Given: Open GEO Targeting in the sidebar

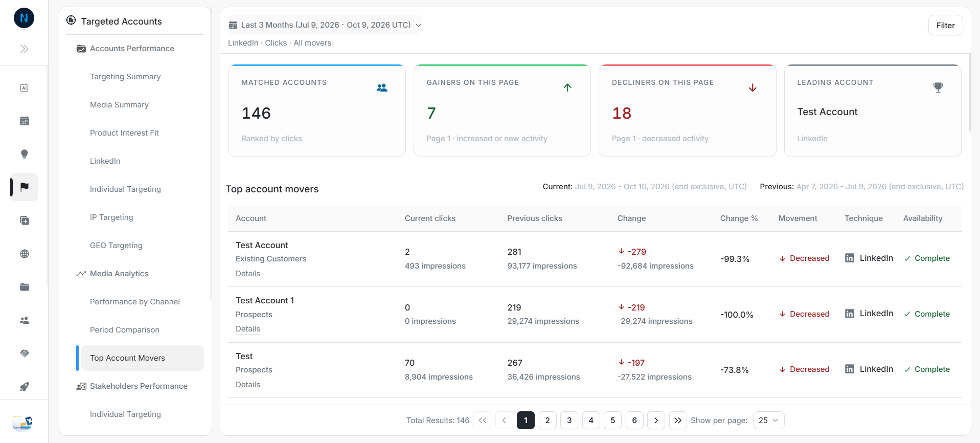Looking at the screenshot, I should [116, 246].
